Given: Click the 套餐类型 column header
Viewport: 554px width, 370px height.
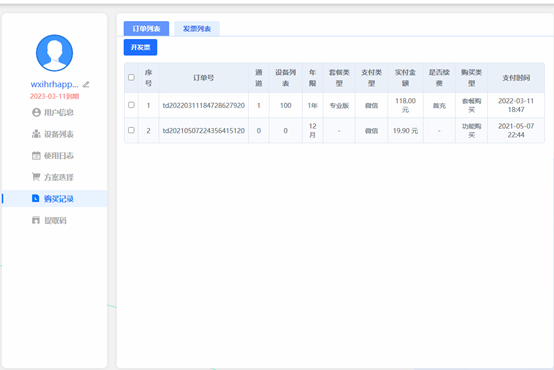Looking at the screenshot, I should point(339,78).
